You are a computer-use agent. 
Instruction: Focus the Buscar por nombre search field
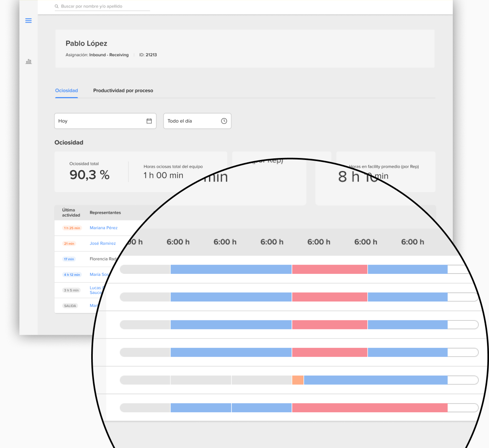click(102, 6)
